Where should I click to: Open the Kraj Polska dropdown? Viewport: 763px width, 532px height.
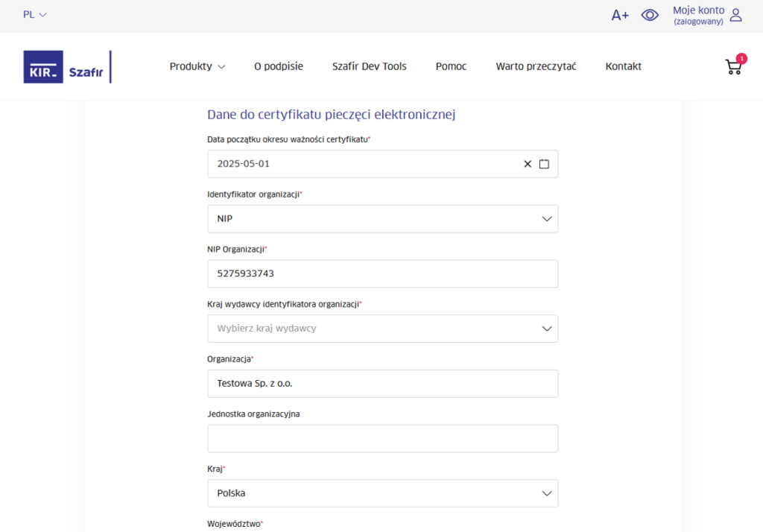382,493
